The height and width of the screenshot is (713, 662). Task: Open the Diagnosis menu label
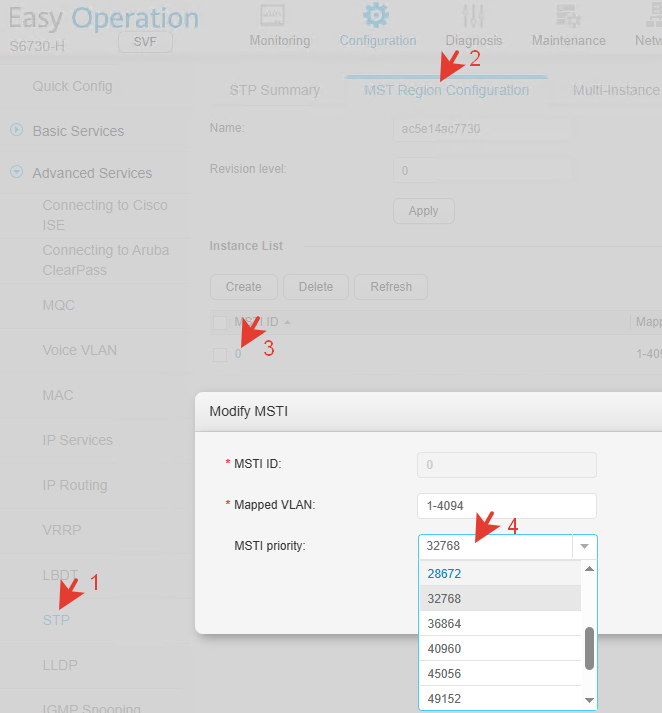click(474, 40)
